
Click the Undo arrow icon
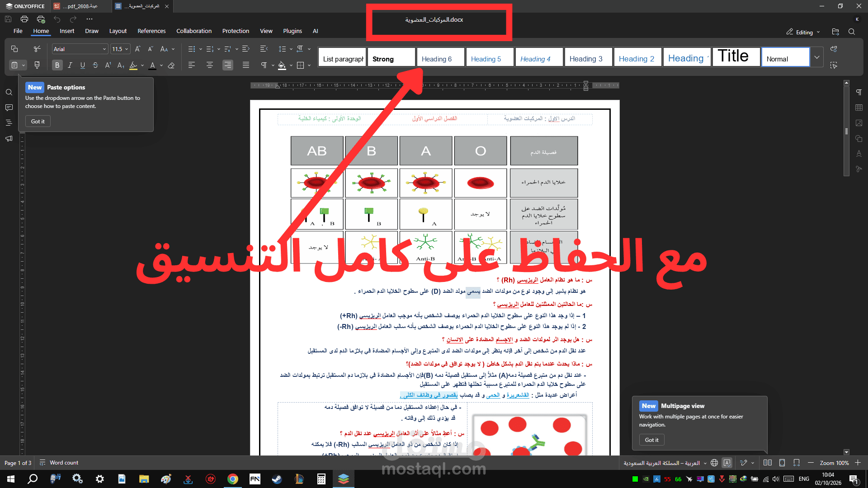pos(57,19)
